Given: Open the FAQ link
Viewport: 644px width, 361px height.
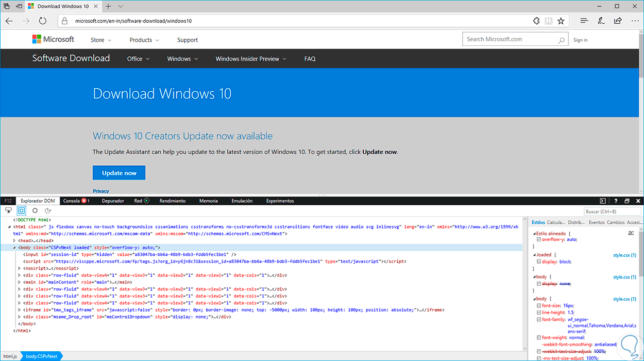Looking at the screenshot, I should [310, 59].
